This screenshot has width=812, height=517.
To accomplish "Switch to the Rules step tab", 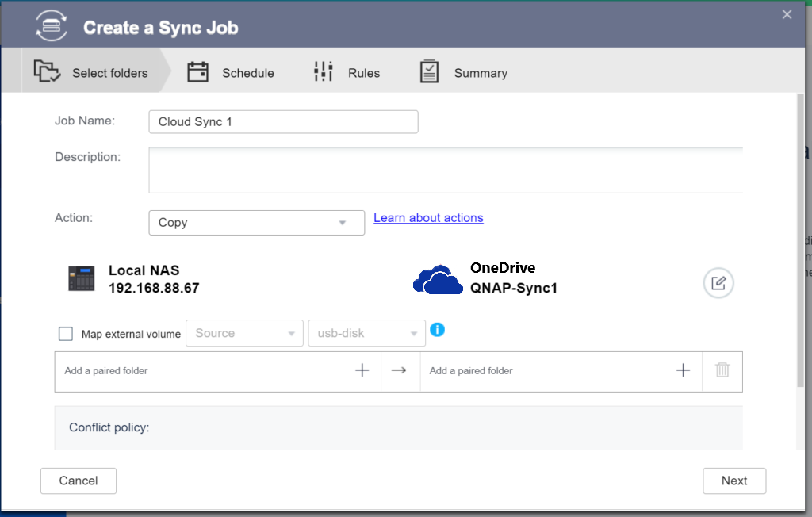I will [x=347, y=73].
